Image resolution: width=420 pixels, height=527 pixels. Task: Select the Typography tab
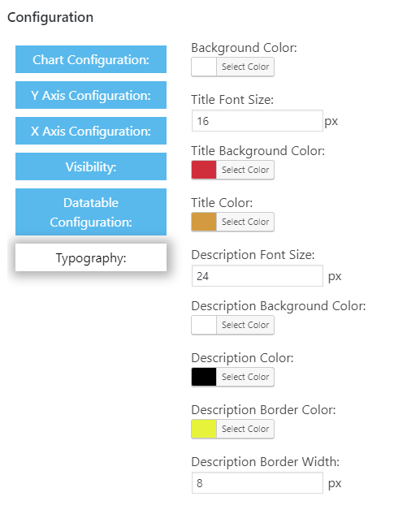91,257
